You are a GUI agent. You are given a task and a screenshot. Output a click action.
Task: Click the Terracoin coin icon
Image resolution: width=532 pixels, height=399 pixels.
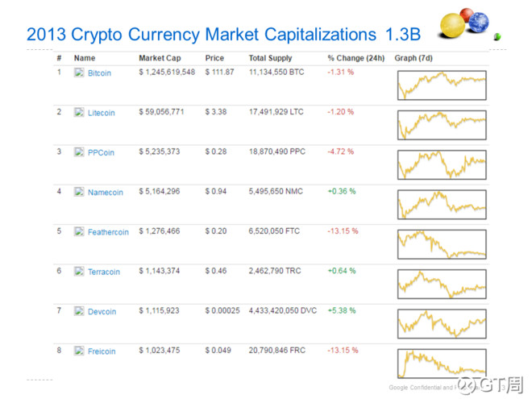pos(79,272)
